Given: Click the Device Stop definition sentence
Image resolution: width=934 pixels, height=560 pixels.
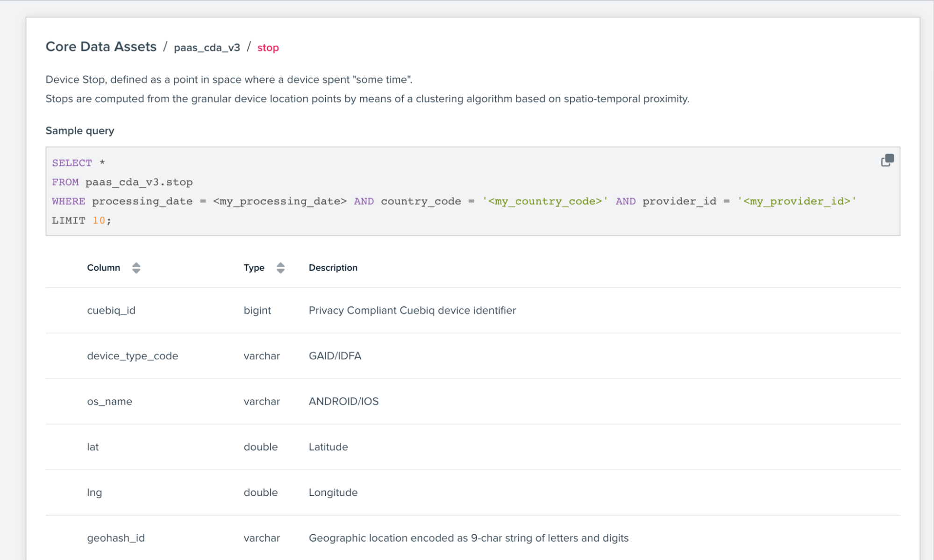Looking at the screenshot, I should click(x=229, y=80).
